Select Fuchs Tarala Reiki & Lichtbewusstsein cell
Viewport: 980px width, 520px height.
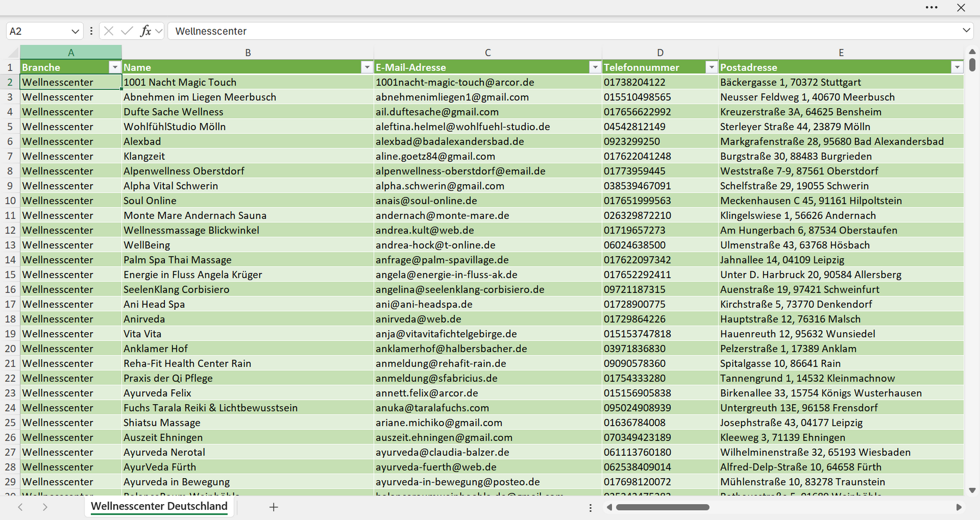248,407
